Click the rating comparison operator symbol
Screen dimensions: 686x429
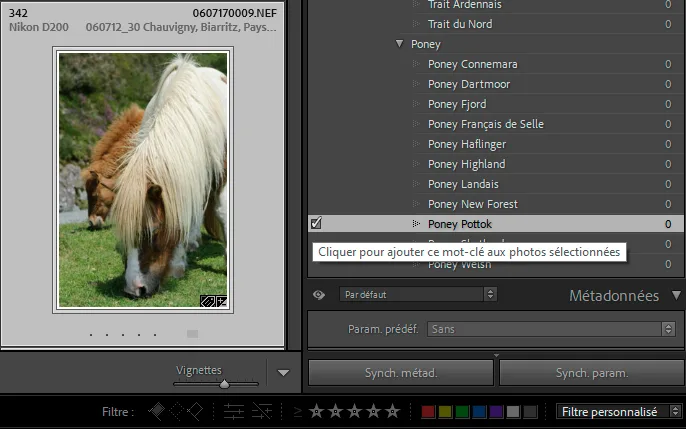coord(298,411)
